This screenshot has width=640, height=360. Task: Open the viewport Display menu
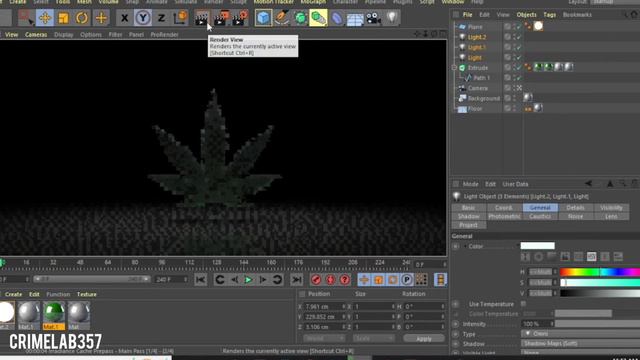(64, 35)
